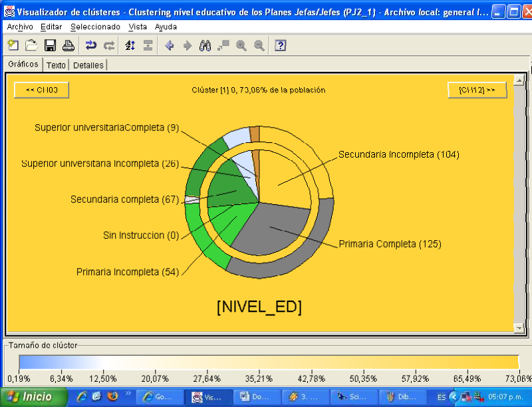Viewport: 532px width, 407px height.
Task: Open a file with the folder icon
Action: 31,45
